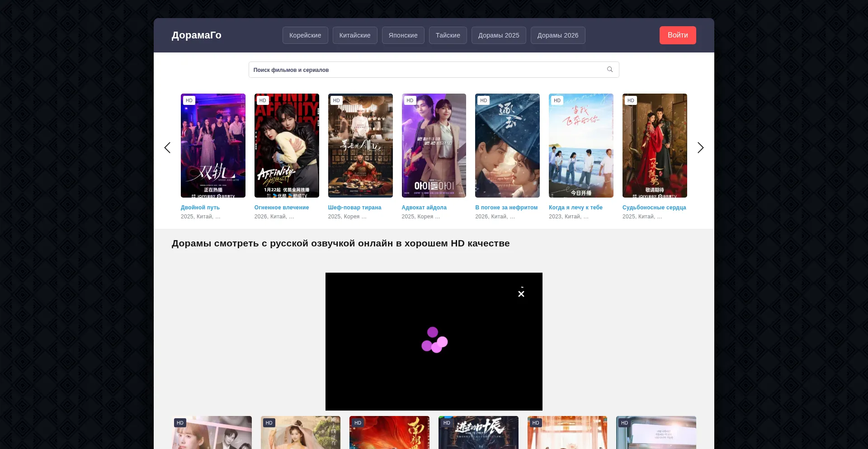Click "2025, Китай, ..." under Двойной путь
The width and height of the screenshot is (868, 449).
pyautogui.click(x=201, y=217)
